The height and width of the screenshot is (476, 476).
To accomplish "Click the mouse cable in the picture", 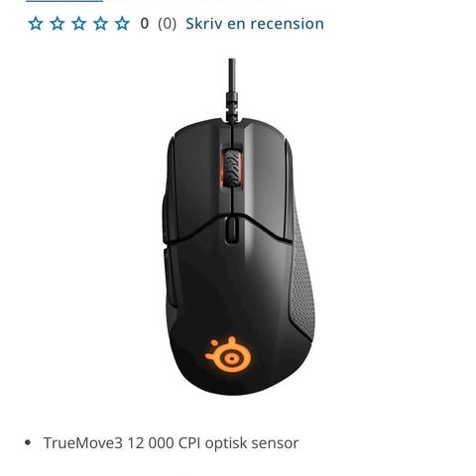I will click(x=232, y=90).
